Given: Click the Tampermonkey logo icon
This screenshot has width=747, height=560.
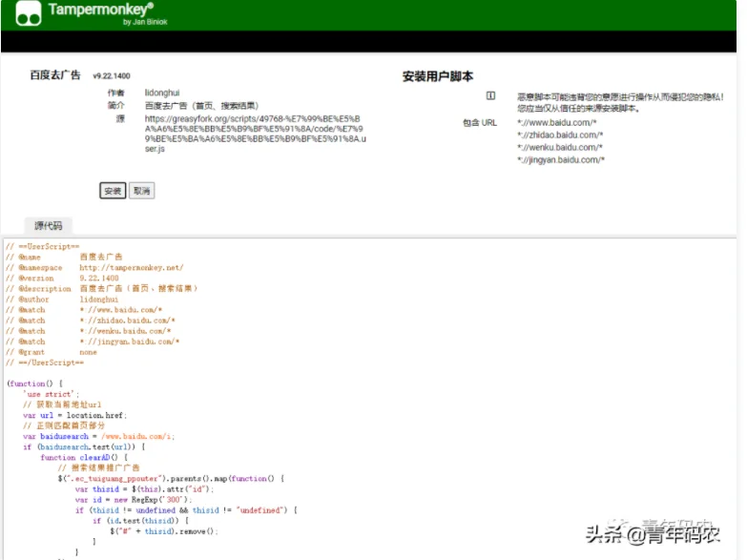Looking at the screenshot, I should point(28,12).
